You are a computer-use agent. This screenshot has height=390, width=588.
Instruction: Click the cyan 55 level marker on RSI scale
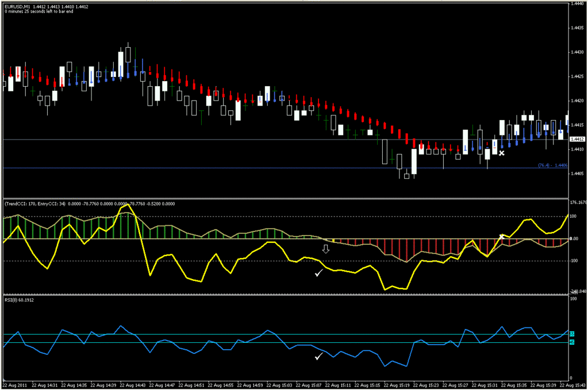571,333
